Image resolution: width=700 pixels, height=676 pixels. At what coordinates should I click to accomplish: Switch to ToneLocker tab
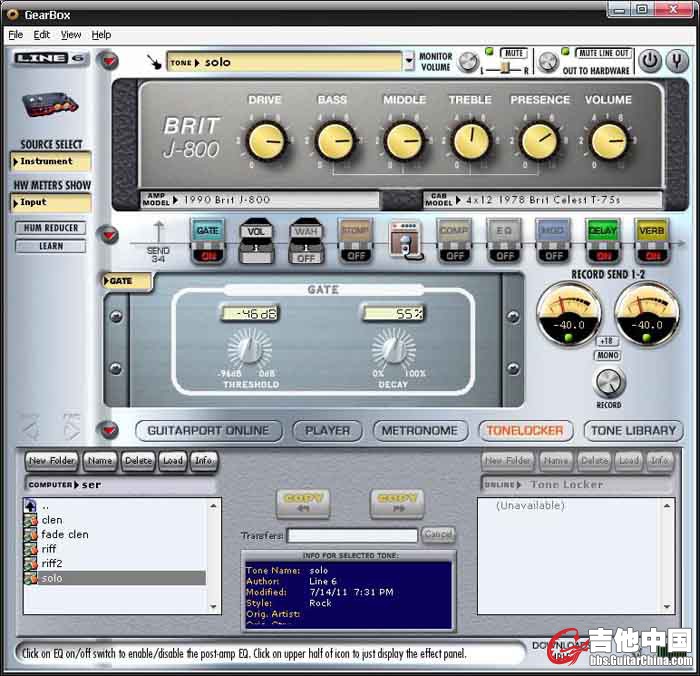pyautogui.click(x=525, y=431)
